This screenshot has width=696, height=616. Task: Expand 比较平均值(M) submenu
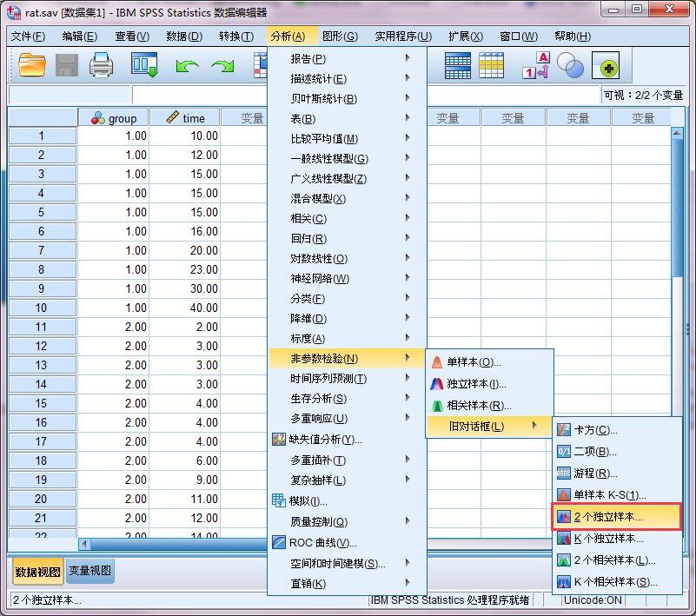347,138
